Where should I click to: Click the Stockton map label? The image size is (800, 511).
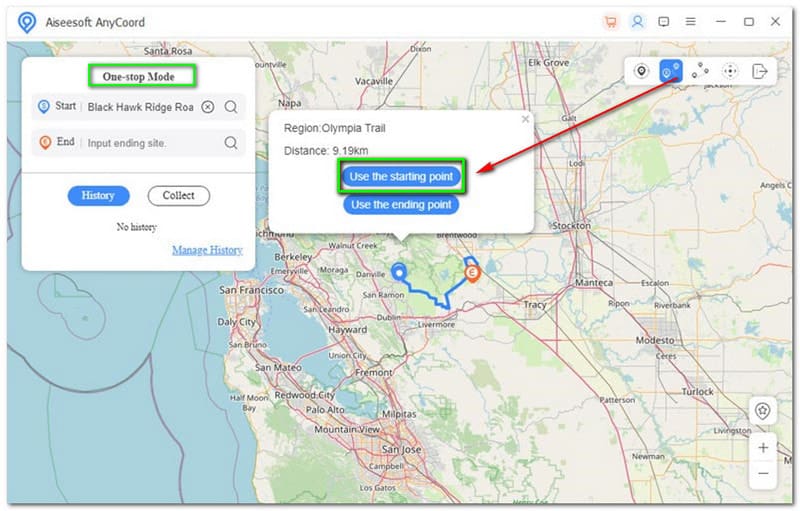[571, 225]
